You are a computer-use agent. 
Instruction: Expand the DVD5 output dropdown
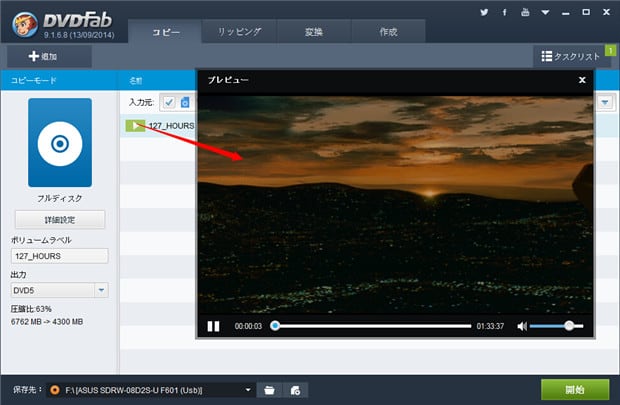(101, 290)
